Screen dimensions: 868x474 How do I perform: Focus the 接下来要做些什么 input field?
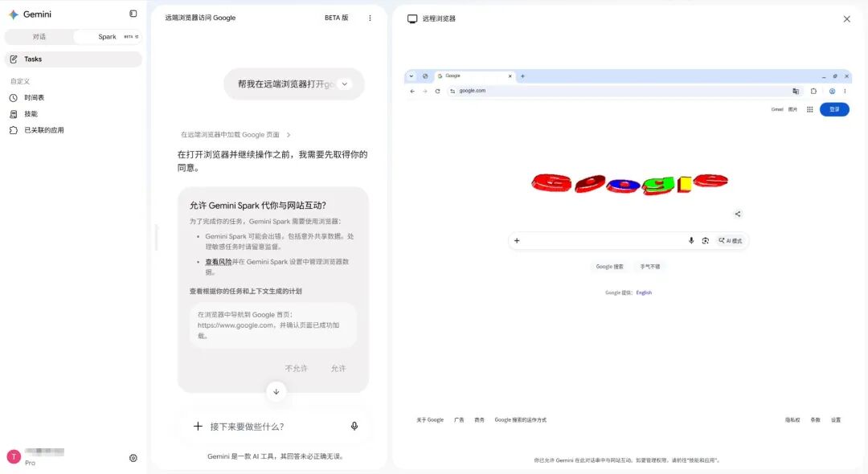coord(275,427)
